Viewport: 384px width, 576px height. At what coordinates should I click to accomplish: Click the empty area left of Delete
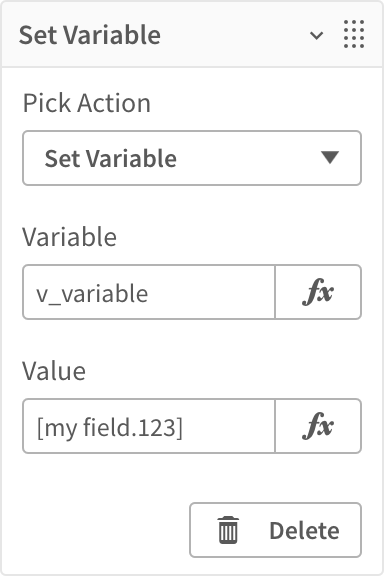pyautogui.click(x=106, y=530)
